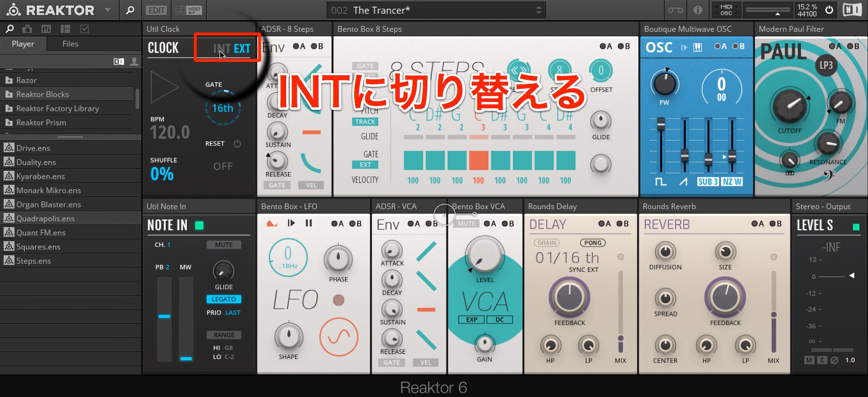Viewport: 868px width, 397px height.
Task: Click the Note In RANGE button
Action: (x=224, y=335)
